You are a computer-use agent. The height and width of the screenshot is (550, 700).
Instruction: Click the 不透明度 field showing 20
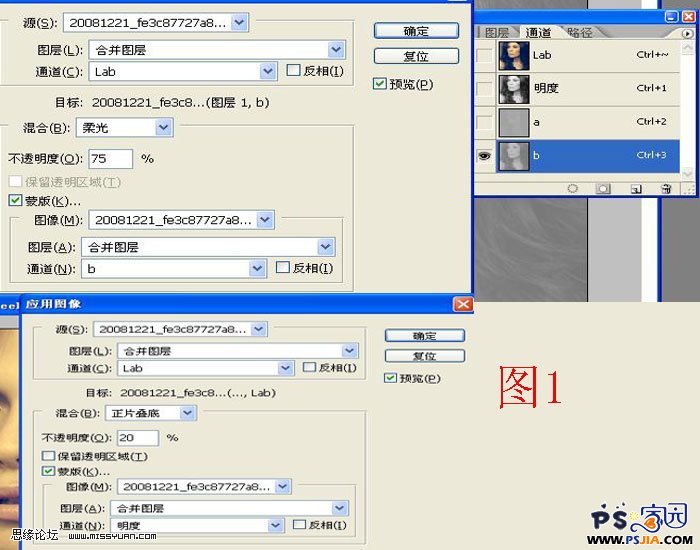point(138,438)
